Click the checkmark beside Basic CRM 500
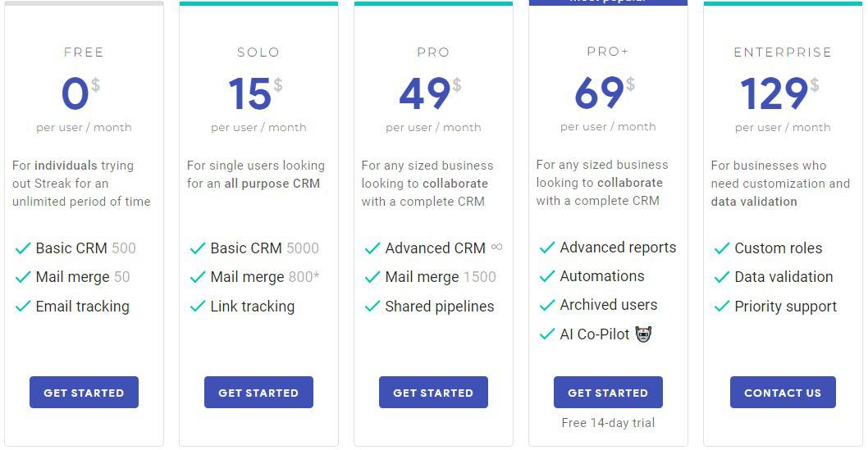868x450 pixels. coord(23,249)
